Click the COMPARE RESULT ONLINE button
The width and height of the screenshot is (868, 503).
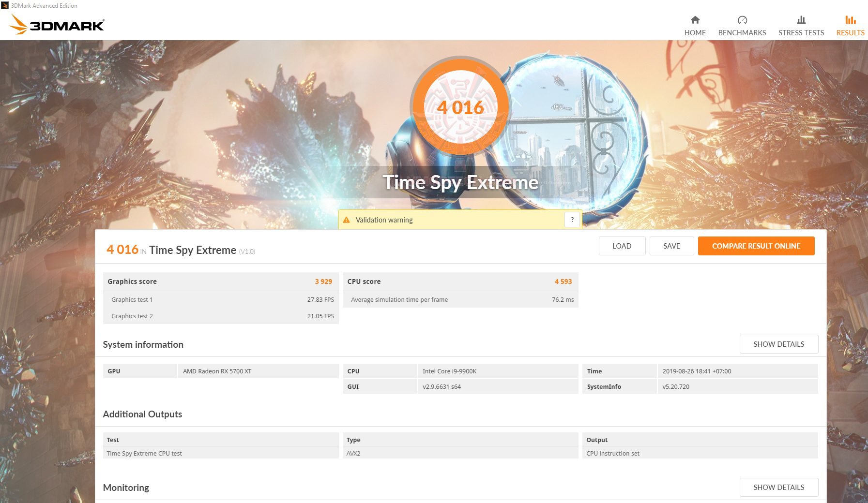(756, 246)
